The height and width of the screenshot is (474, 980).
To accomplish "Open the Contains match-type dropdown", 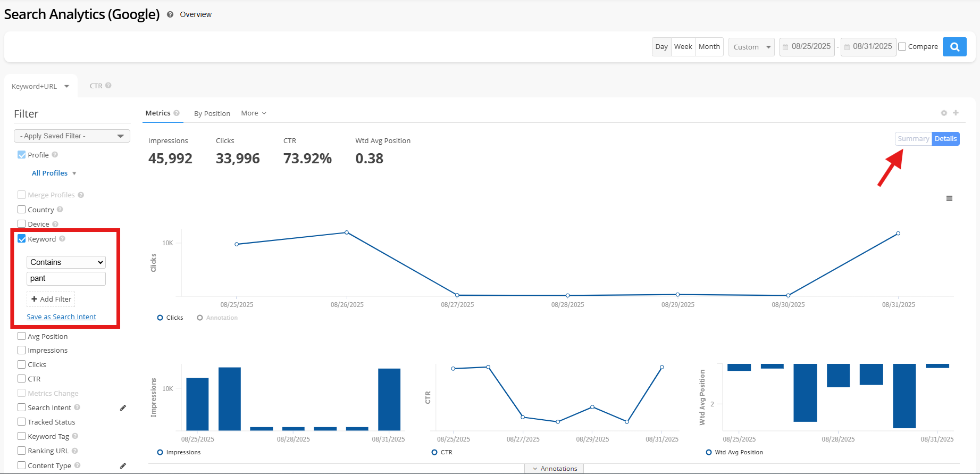I will click(x=66, y=262).
